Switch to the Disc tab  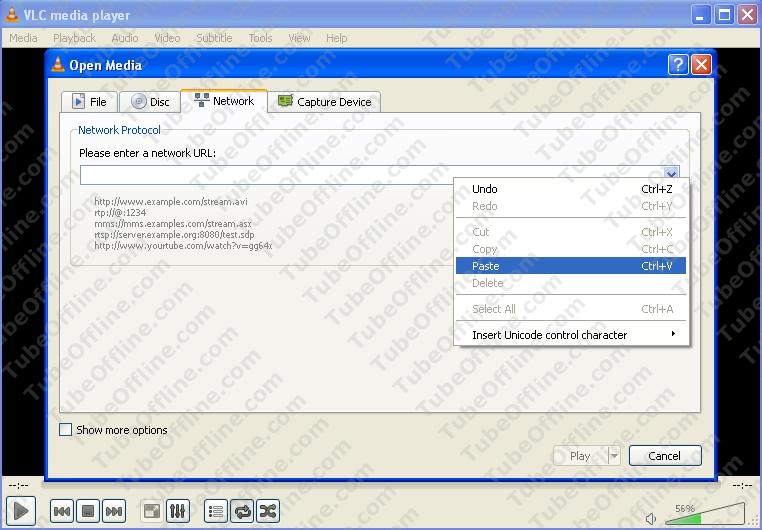pyautogui.click(x=150, y=102)
